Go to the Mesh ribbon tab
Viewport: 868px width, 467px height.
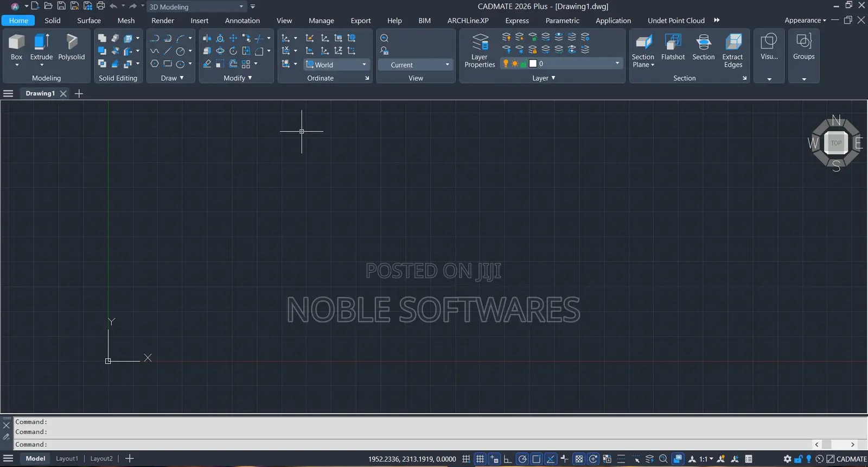(x=126, y=21)
